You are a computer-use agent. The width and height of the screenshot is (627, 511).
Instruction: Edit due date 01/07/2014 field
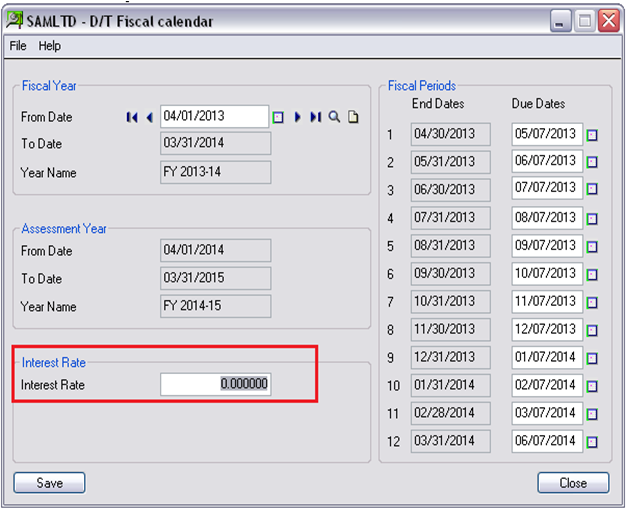pos(547,357)
